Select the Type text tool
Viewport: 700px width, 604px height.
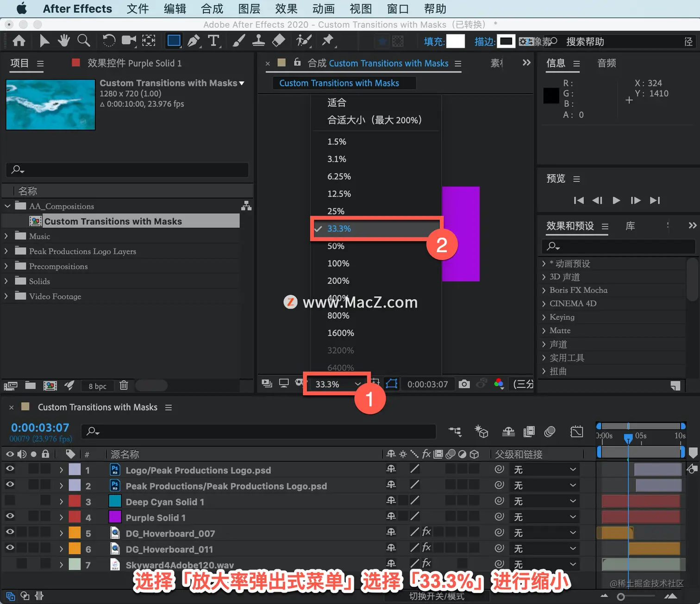pos(213,41)
